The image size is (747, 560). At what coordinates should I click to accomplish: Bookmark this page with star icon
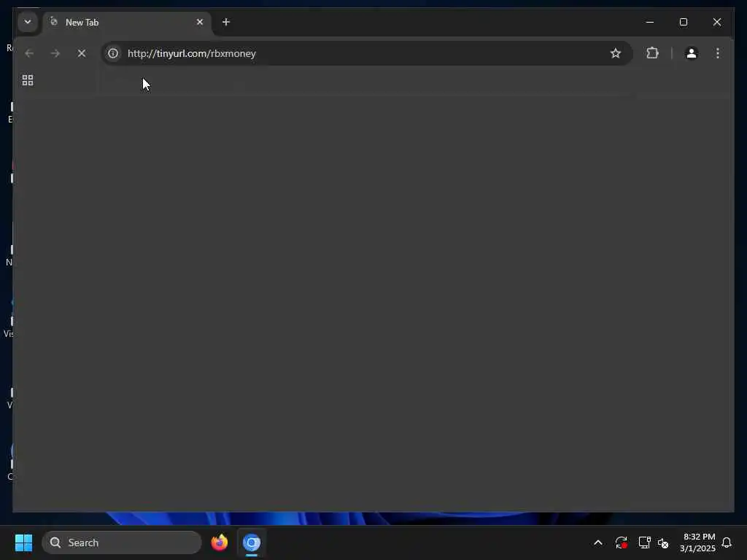(616, 53)
